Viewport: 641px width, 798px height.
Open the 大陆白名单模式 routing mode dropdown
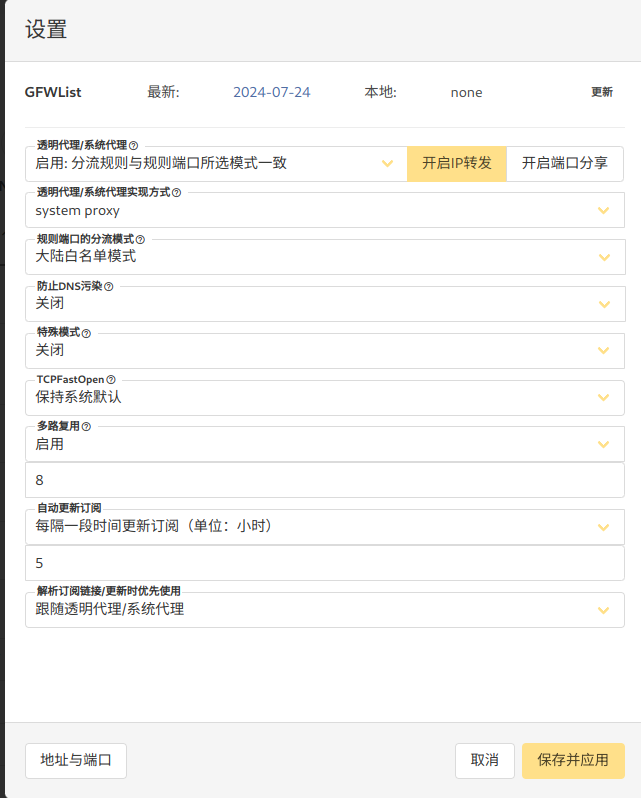324,257
